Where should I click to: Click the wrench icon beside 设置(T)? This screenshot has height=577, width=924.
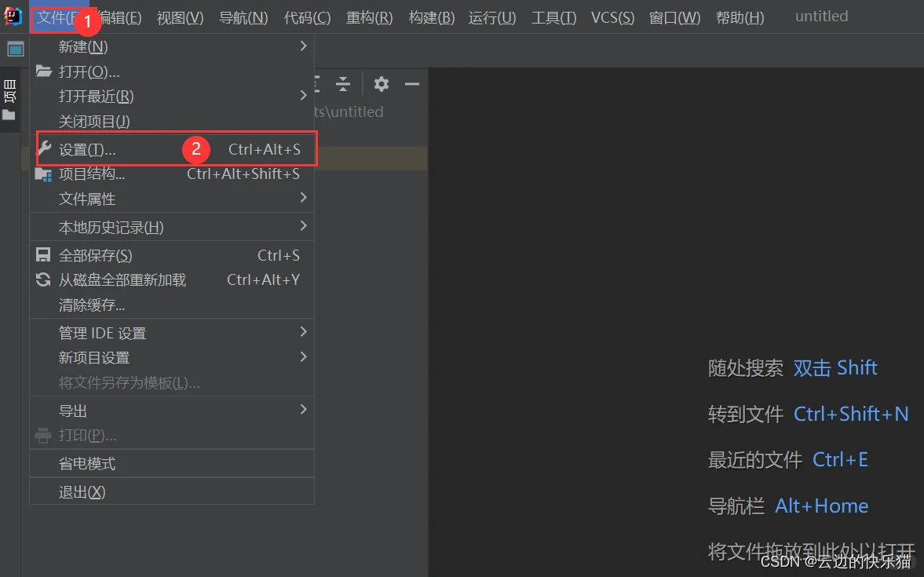(45, 148)
